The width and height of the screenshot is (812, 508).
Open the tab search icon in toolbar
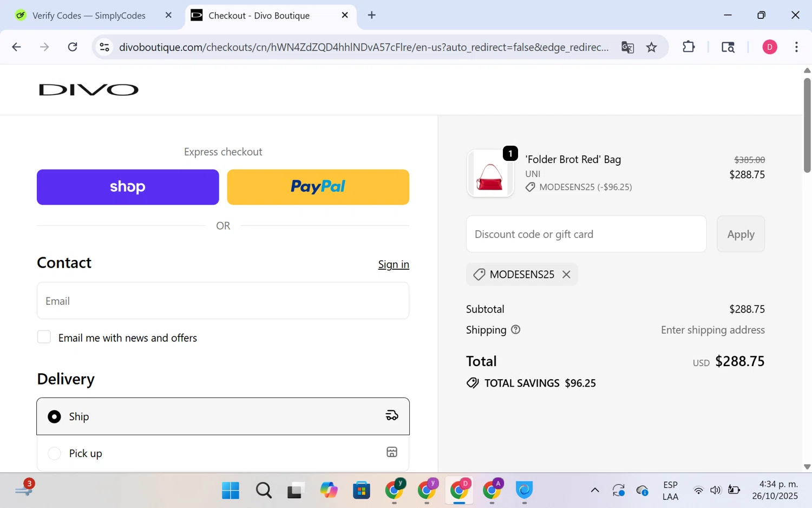click(728, 47)
